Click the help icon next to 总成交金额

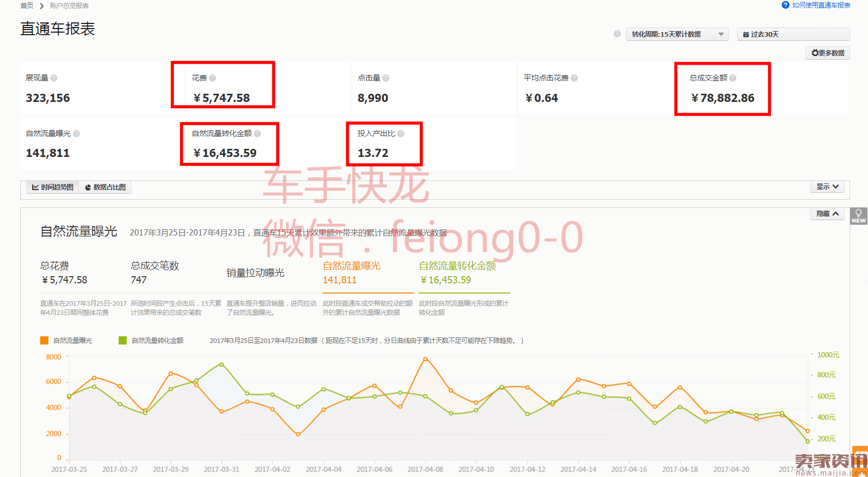[733, 78]
